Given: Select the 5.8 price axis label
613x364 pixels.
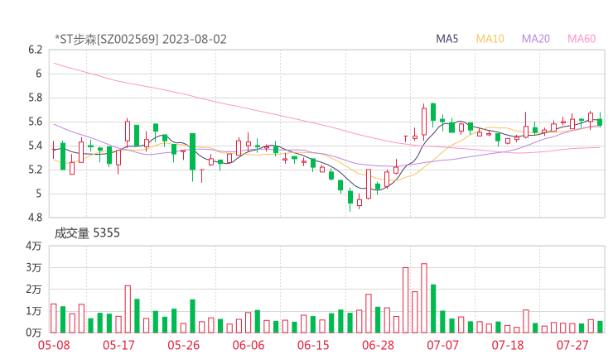Looking at the screenshot, I should [x=35, y=98].
